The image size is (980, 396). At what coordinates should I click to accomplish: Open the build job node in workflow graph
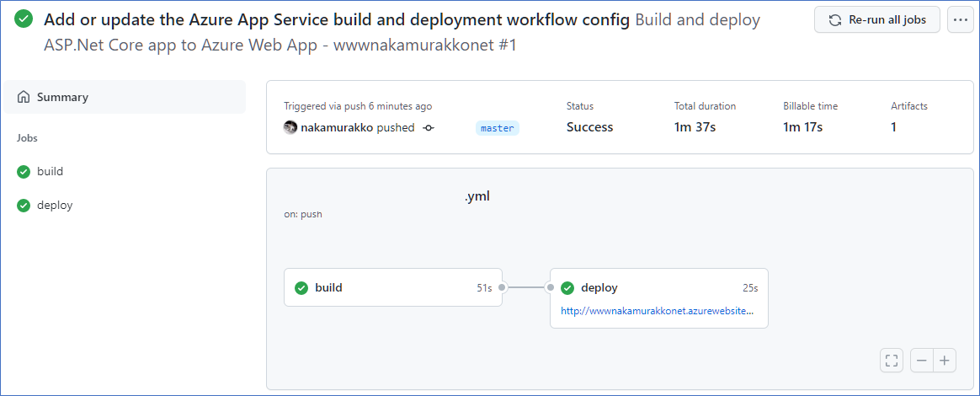pyautogui.click(x=393, y=288)
